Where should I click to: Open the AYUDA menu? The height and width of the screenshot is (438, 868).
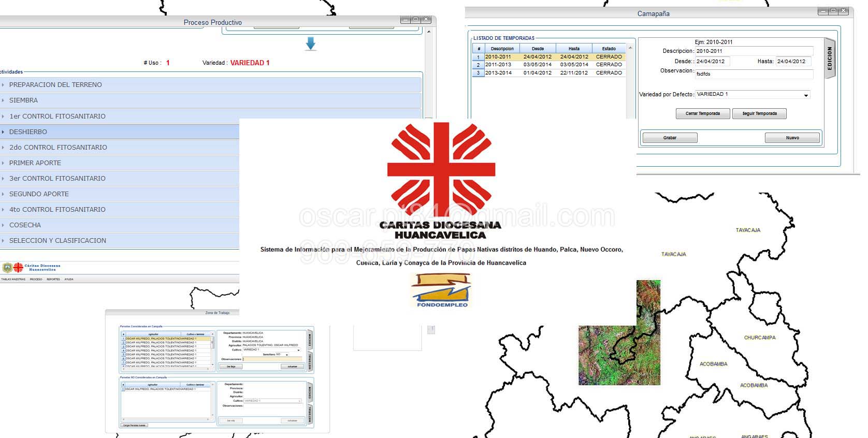pos(69,279)
